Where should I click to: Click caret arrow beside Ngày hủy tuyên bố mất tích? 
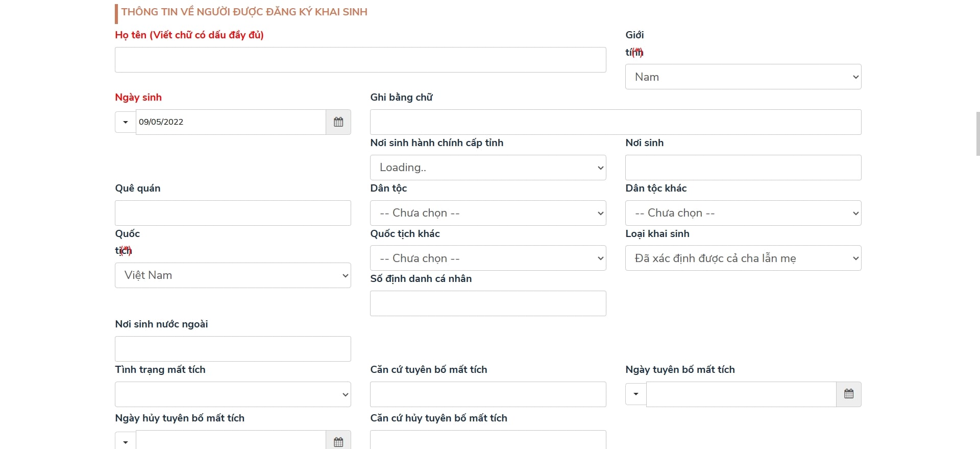(126, 441)
